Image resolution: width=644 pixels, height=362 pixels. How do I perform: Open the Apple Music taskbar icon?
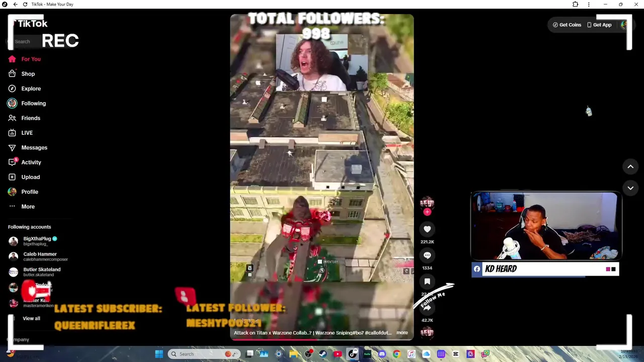pyautogui.click(x=412, y=354)
